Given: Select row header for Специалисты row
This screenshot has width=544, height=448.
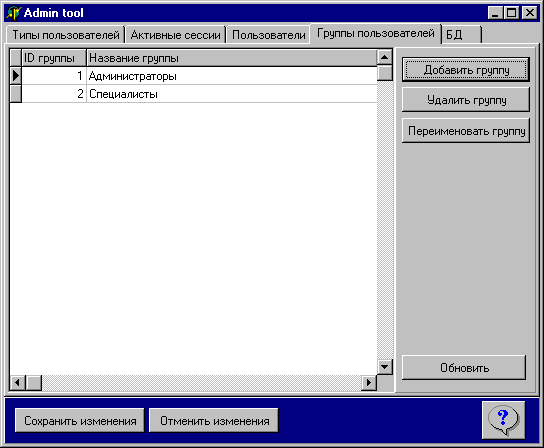Looking at the screenshot, I should tap(16, 94).
